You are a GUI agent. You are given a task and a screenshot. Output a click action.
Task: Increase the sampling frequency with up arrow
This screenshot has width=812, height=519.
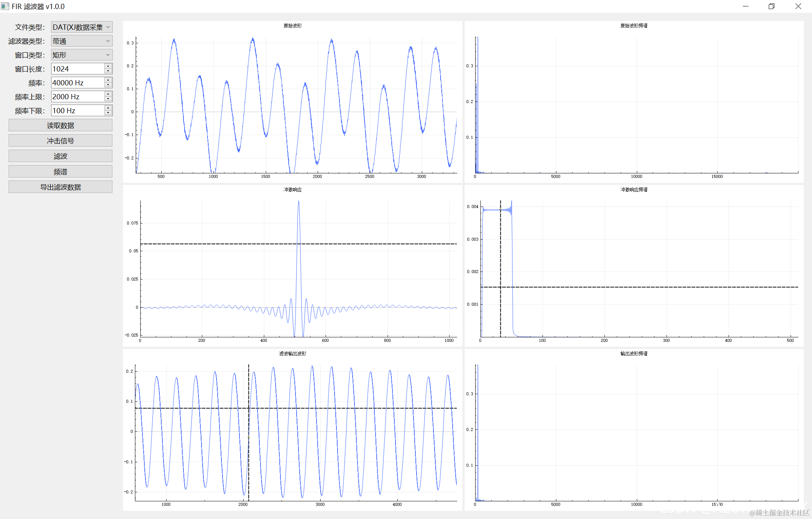(x=108, y=80)
